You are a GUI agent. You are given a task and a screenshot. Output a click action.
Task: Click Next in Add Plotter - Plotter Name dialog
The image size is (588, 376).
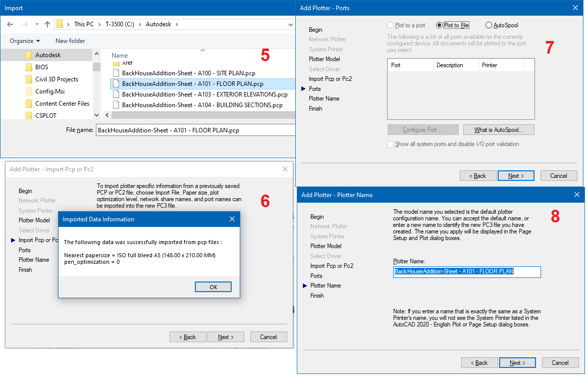517,363
